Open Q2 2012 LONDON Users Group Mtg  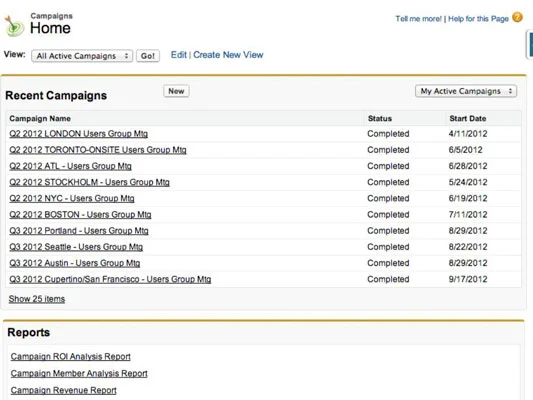pyautogui.click(x=79, y=134)
